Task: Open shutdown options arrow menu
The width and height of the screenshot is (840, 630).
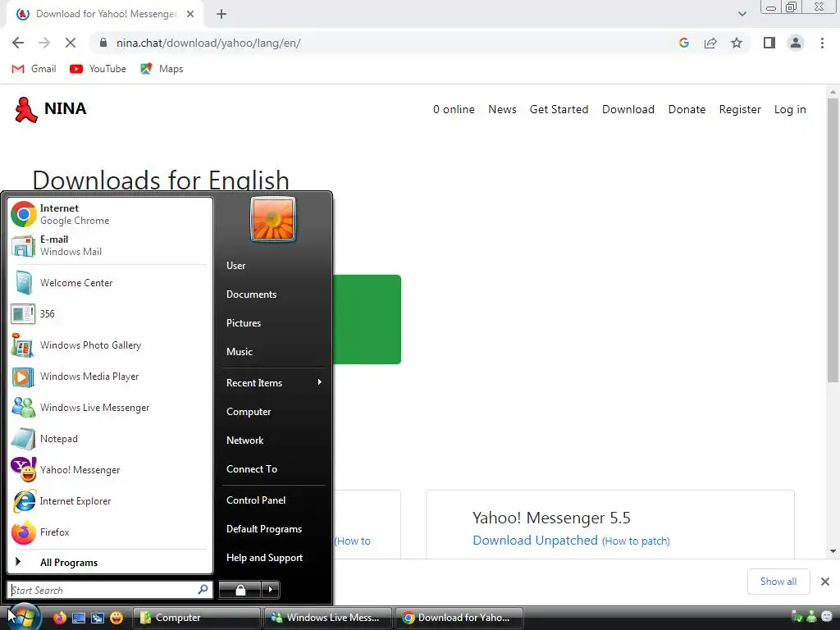Action: [x=271, y=590]
